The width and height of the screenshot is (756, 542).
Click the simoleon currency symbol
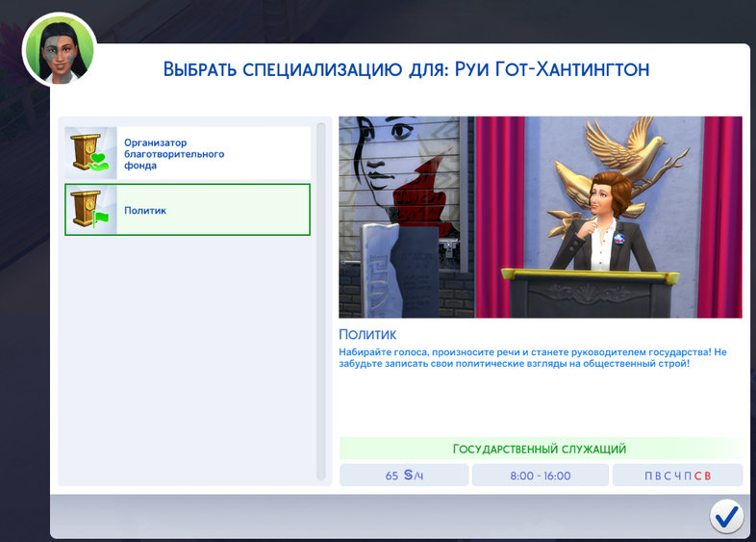408,476
